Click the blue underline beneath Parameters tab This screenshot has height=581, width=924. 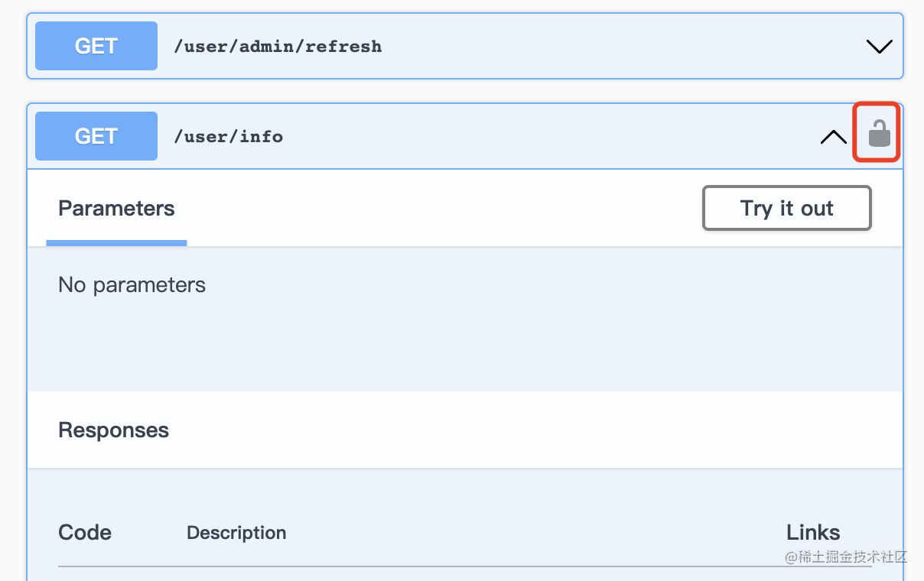116,243
